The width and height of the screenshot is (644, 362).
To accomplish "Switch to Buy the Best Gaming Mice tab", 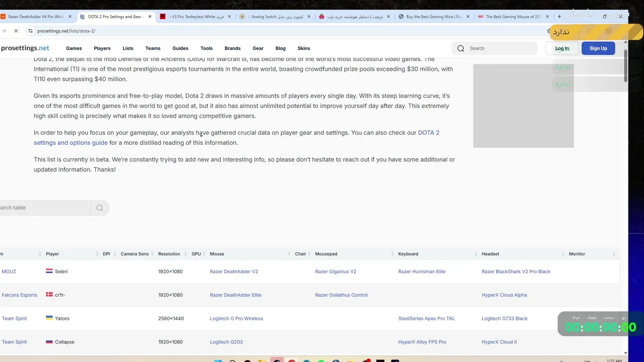I will click(434, 17).
